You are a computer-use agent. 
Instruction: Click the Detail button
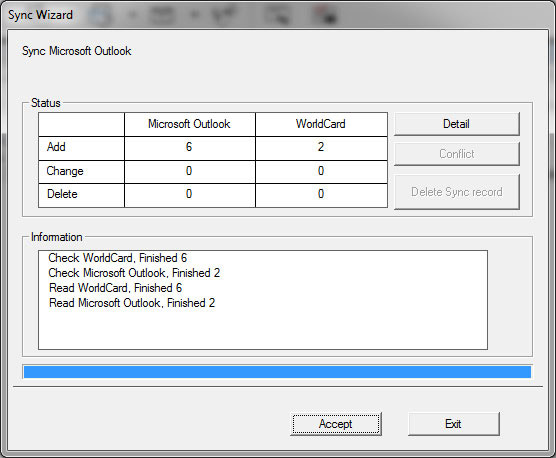[457, 124]
